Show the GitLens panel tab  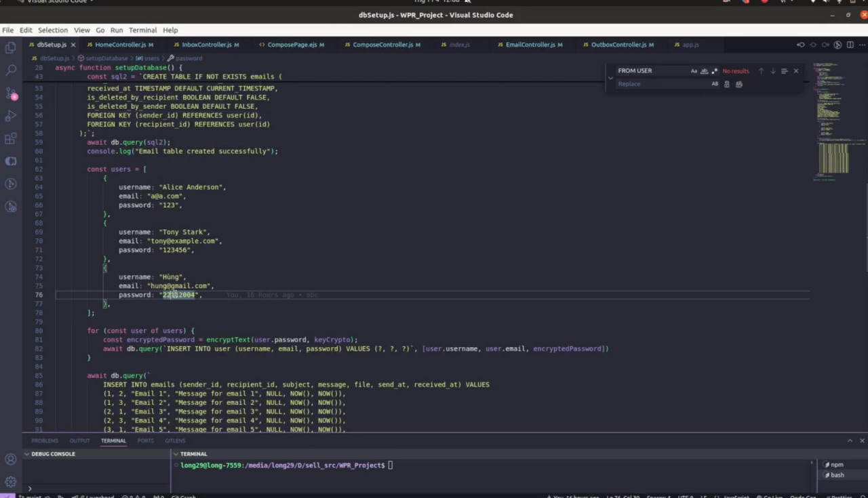[x=175, y=441]
